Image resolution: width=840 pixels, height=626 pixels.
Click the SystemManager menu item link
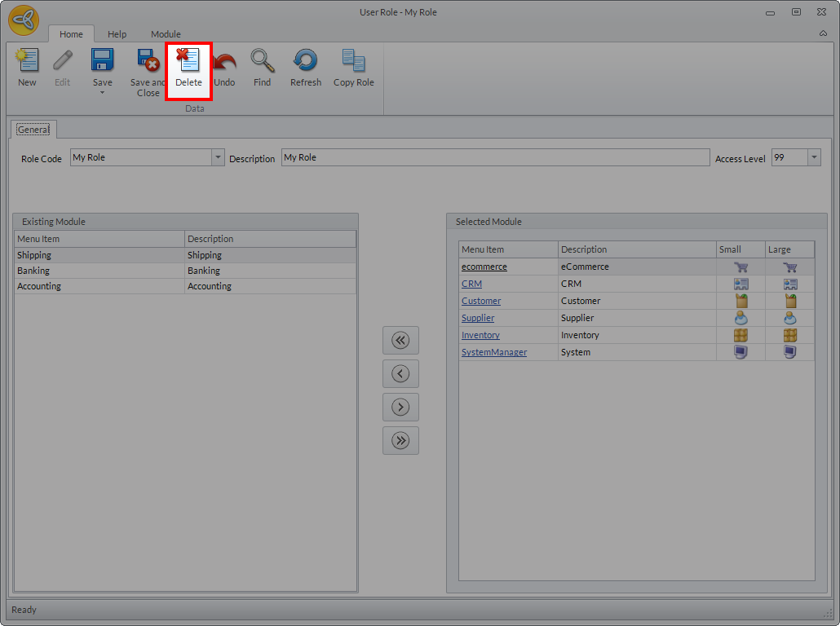494,352
